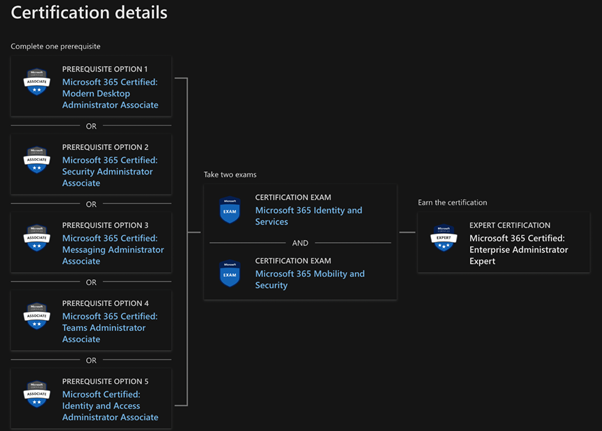Open Microsoft 365 Identity and Services exam
The image size is (602, 431).
[309, 216]
